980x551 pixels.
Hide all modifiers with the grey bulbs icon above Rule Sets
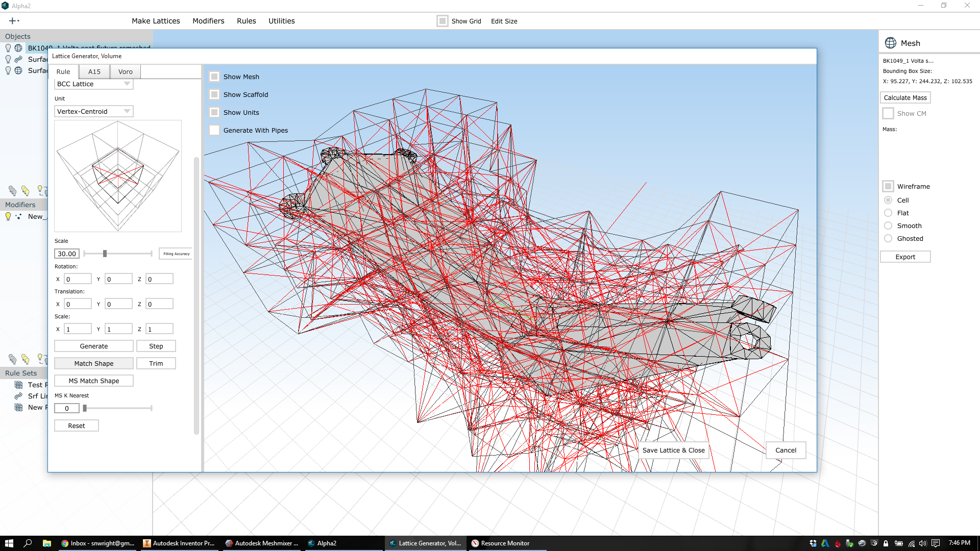click(x=13, y=359)
